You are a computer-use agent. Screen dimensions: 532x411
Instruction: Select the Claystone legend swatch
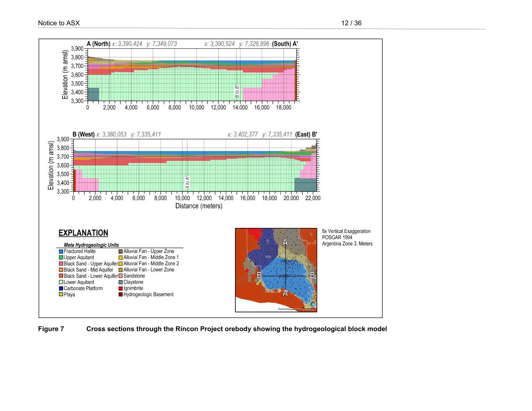[x=121, y=282]
